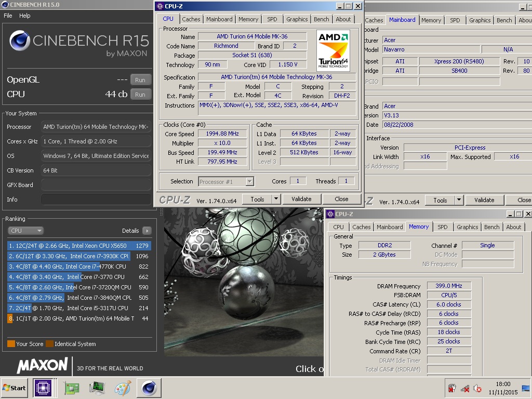
Task: Switch to Mainboard tab in front CPU-Z
Action: (219, 19)
